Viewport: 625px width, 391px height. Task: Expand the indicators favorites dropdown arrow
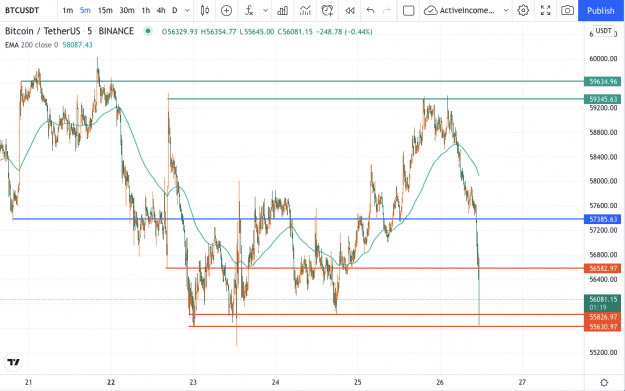coord(265,10)
